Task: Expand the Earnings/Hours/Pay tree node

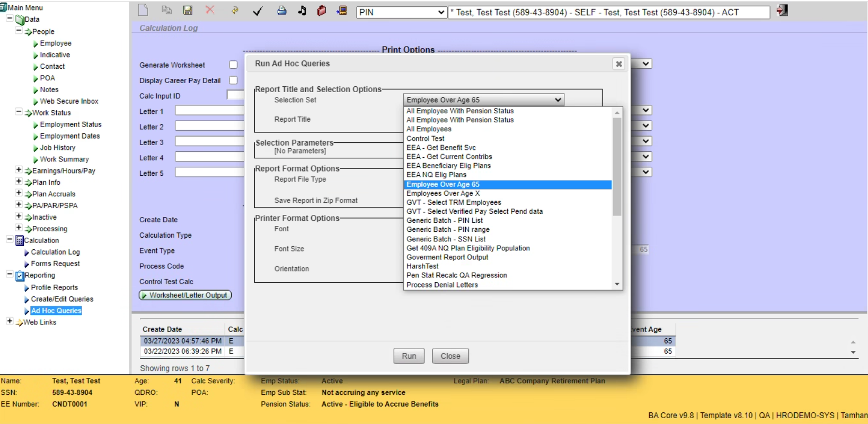Action: tap(19, 170)
